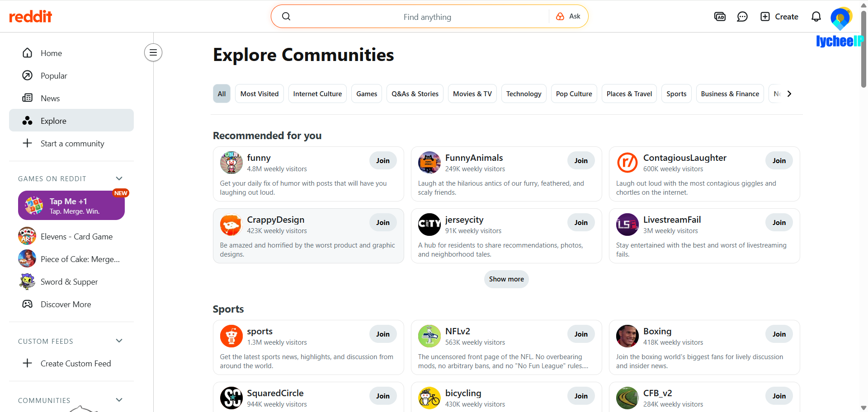The width and height of the screenshot is (868, 412).
Task: Open the Ask AI button
Action: [x=568, y=16]
